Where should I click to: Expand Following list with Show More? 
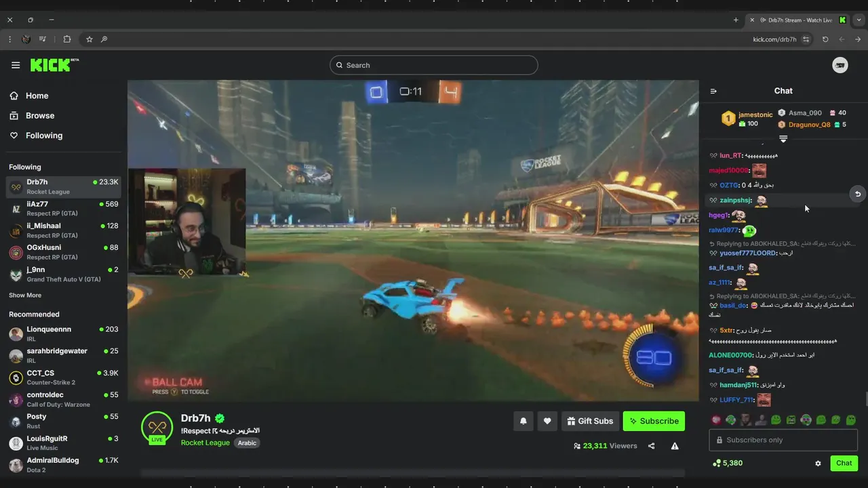25,296
